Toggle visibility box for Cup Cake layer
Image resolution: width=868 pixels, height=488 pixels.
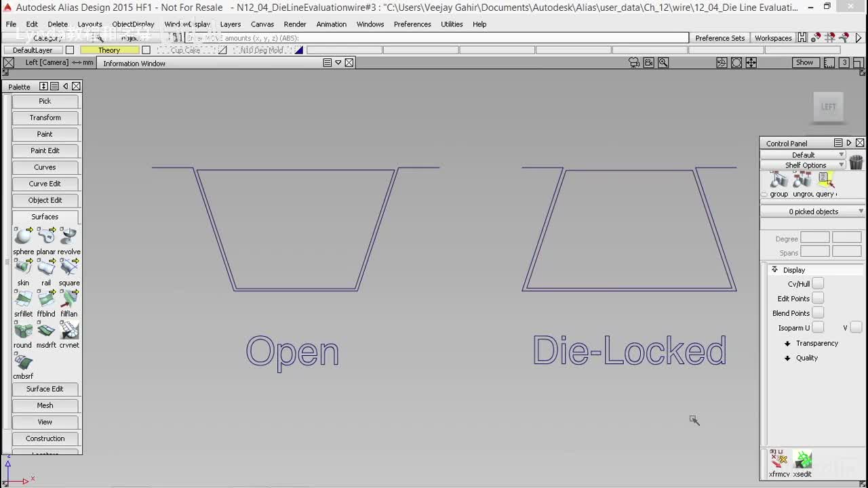point(222,50)
